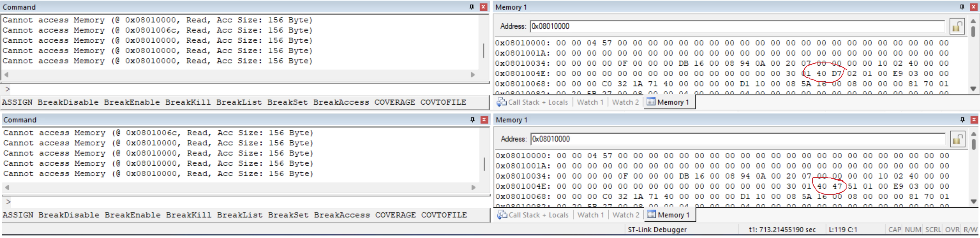Switch to Watch 2 tab in lower pane

point(626,215)
